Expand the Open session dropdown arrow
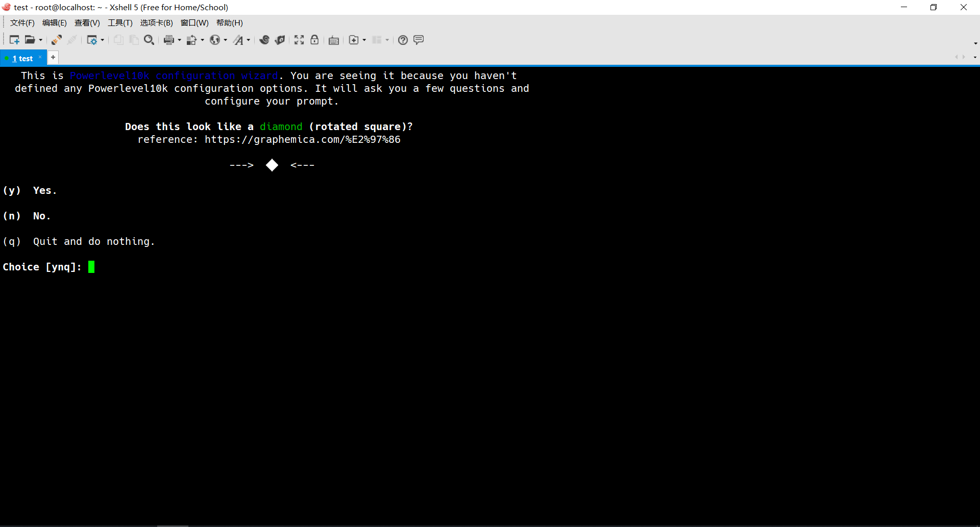Viewport: 980px width, 527px height. 40,40
